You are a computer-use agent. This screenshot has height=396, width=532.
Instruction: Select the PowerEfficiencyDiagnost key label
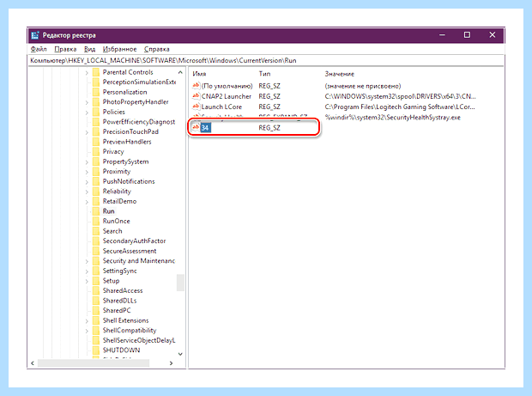coord(139,122)
